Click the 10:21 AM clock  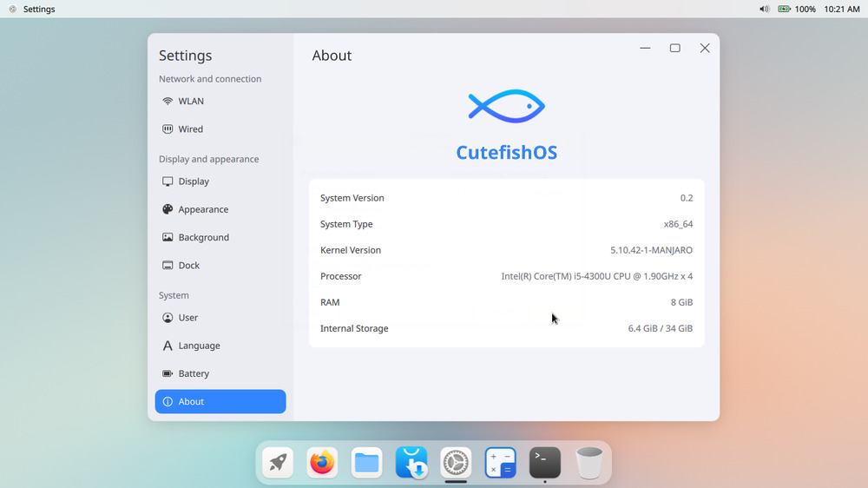click(841, 9)
